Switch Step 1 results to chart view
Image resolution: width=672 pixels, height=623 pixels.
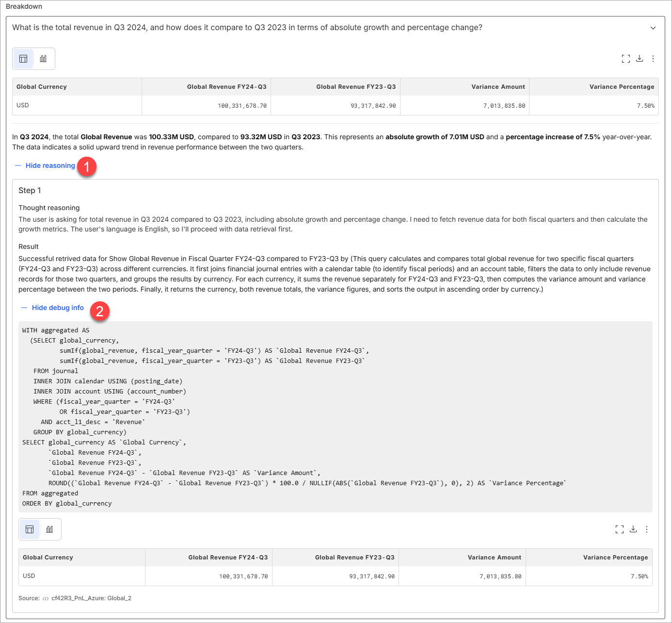(x=50, y=529)
